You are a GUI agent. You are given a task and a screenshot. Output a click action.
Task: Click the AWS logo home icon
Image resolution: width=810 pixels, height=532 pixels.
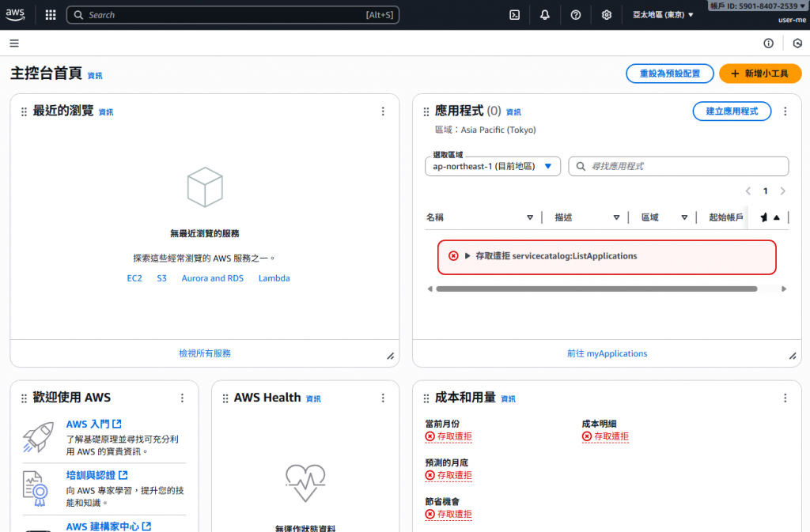tap(16, 15)
